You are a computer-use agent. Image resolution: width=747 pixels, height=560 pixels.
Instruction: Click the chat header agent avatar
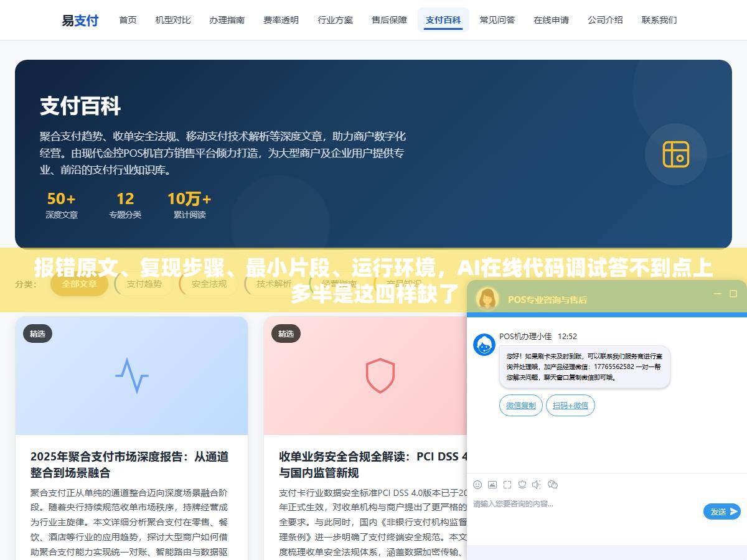click(x=487, y=299)
